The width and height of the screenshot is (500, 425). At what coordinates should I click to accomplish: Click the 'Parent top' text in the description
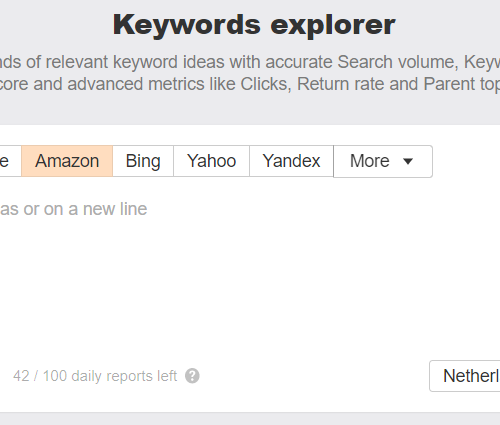click(462, 84)
